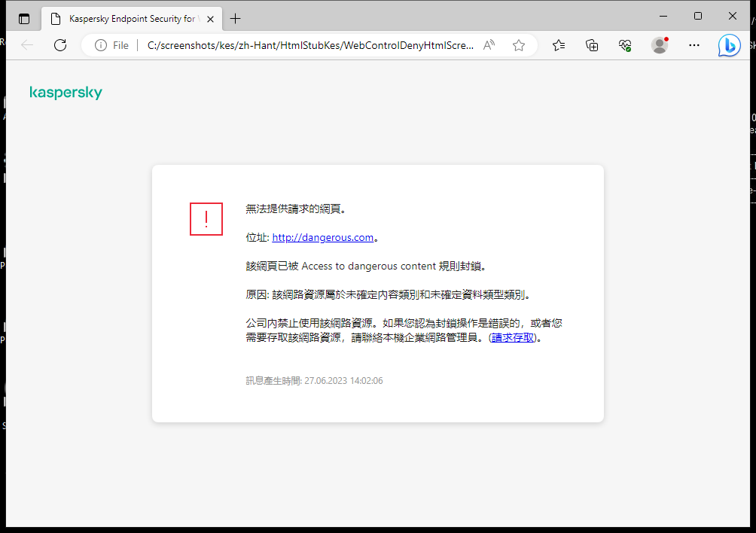756x533 pixels.
Task: Start Read aloud for this page
Action: (488, 45)
